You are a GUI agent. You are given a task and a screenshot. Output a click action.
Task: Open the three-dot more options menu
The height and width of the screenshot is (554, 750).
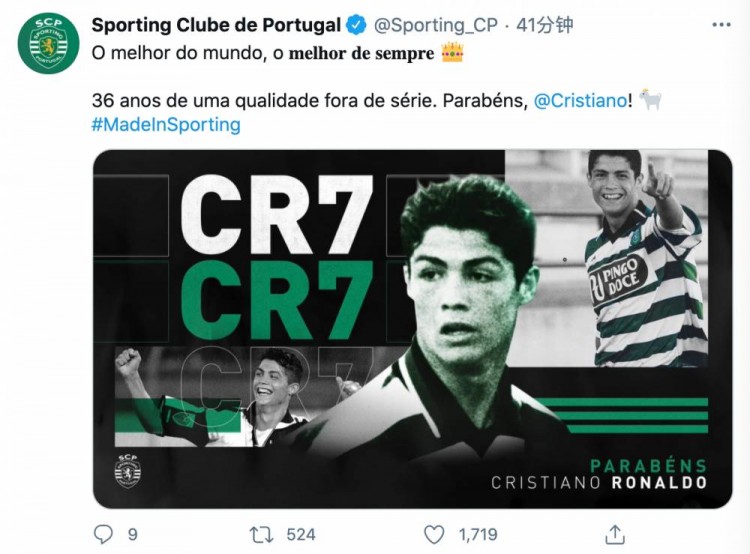pyautogui.click(x=721, y=25)
